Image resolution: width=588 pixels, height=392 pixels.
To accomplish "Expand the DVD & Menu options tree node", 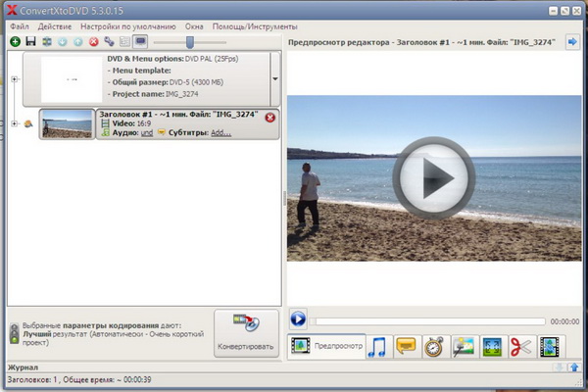I will (x=14, y=80).
